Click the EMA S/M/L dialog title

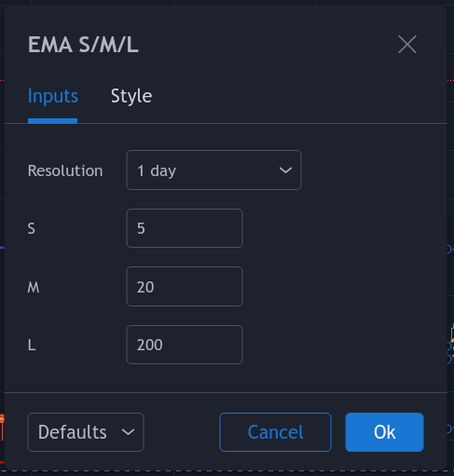[83, 45]
